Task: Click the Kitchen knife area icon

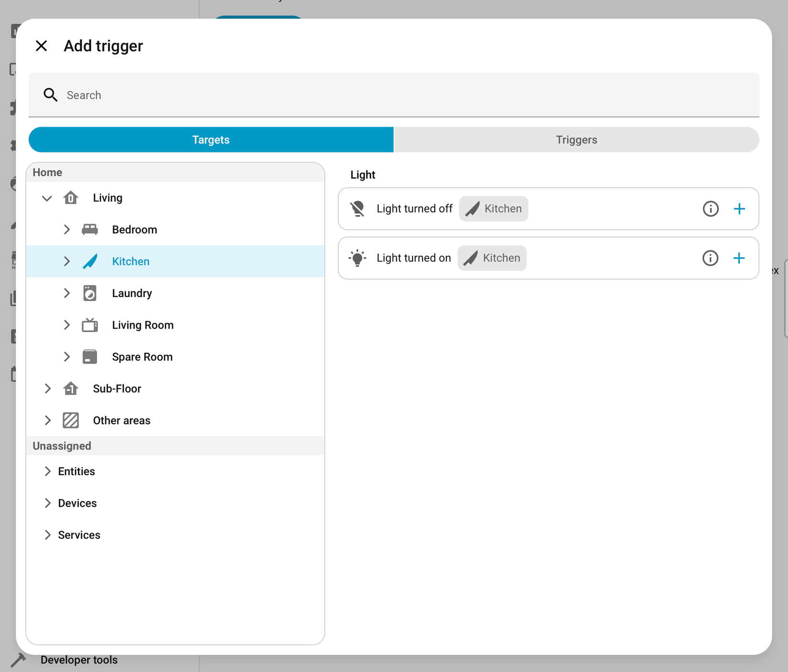Action: [x=90, y=261]
